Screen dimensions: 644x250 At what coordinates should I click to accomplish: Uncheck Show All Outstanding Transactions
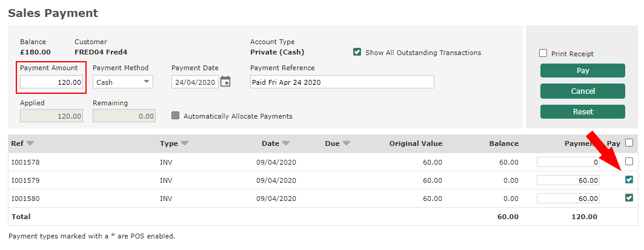point(357,53)
